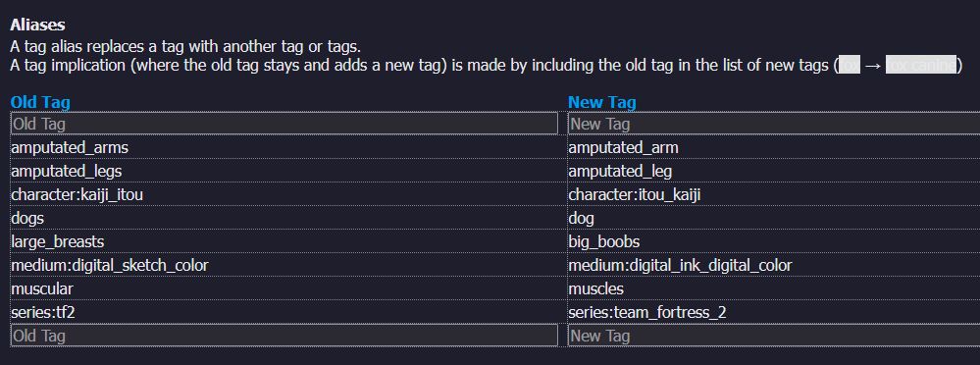980x365 pixels.
Task: Select the amputated_legs old tag cell
Action: tap(288, 171)
